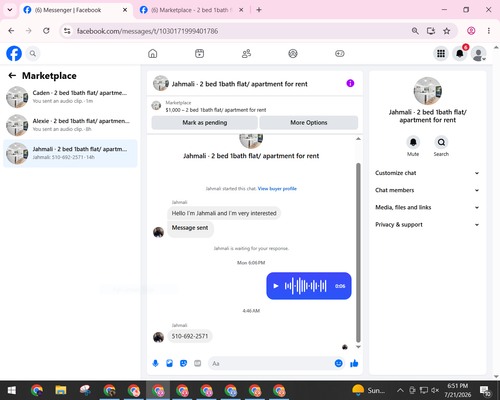Viewport: 500px width, 400px height.
Task: Show hidden system tray icons
Action: (400, 390)
